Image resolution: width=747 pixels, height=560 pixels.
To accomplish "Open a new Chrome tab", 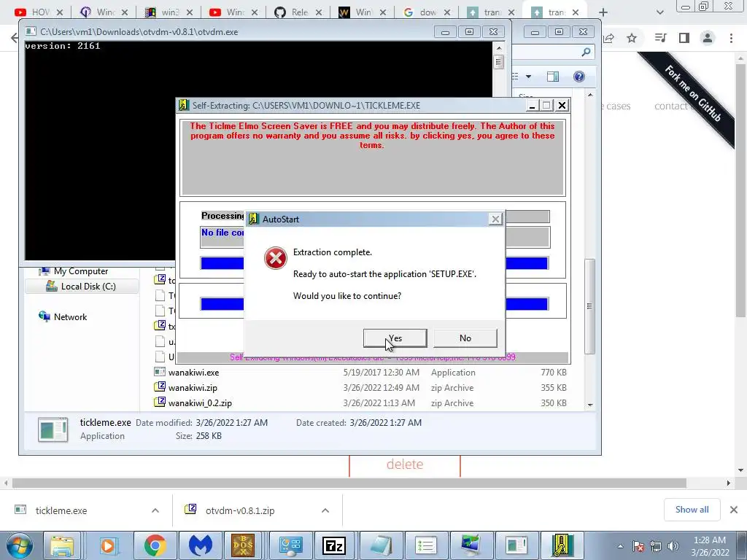I will pyautogui.click(x=603, y=12).
